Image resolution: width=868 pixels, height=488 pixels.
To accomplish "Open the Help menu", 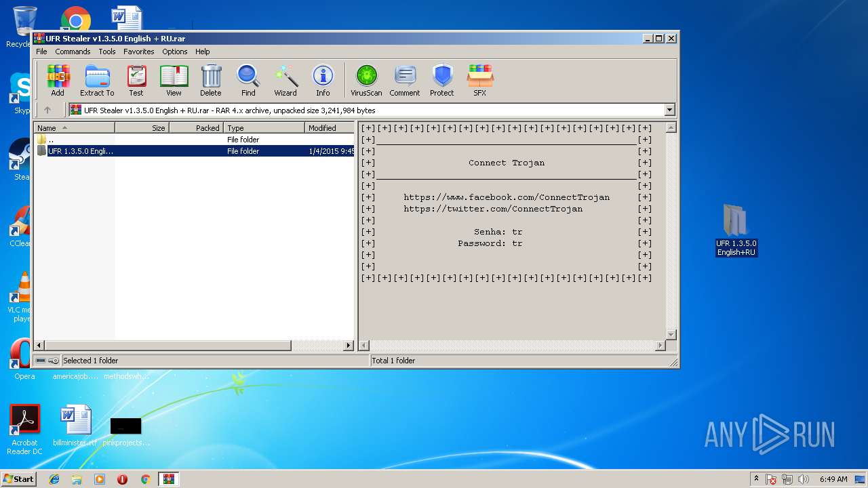I will (203, 52).
